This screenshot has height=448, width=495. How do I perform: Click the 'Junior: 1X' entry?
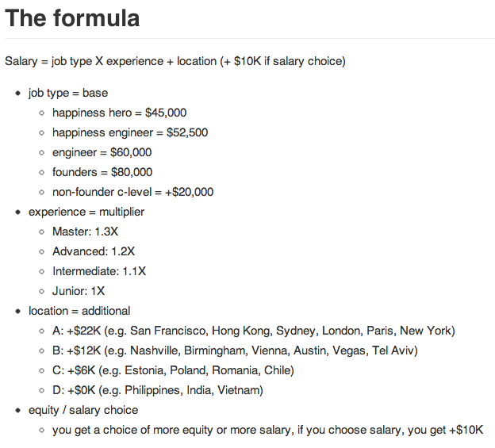click(x=79, y=291)
